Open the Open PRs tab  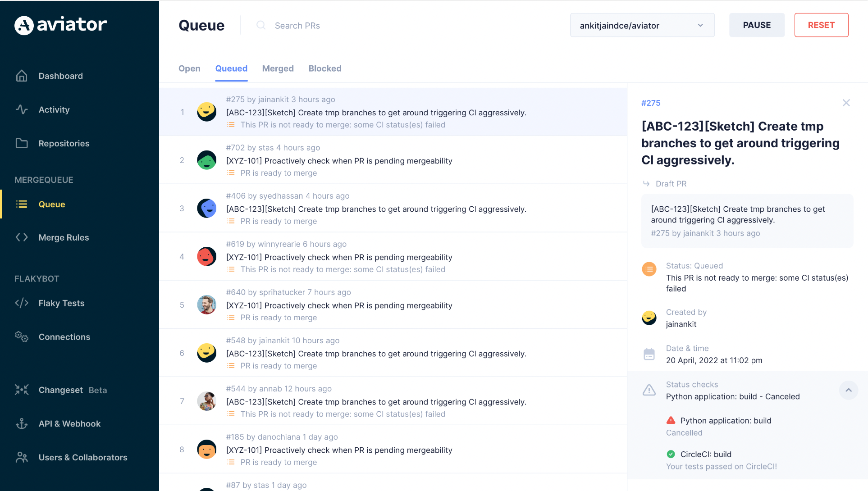[189, 68]
